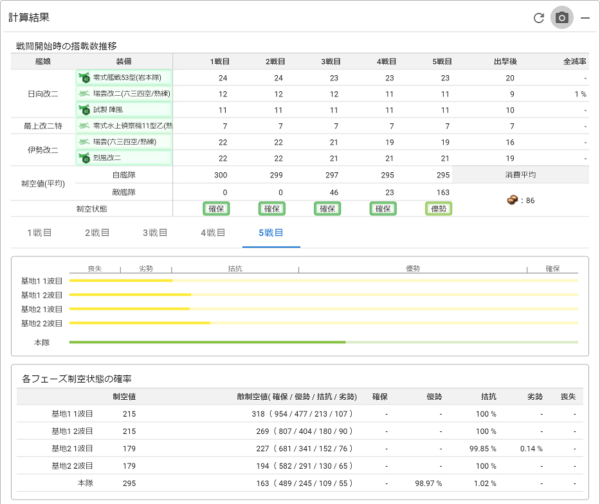
Task: Click the 戦闘開始時の搭載数推移 heading
Action: 66,46
